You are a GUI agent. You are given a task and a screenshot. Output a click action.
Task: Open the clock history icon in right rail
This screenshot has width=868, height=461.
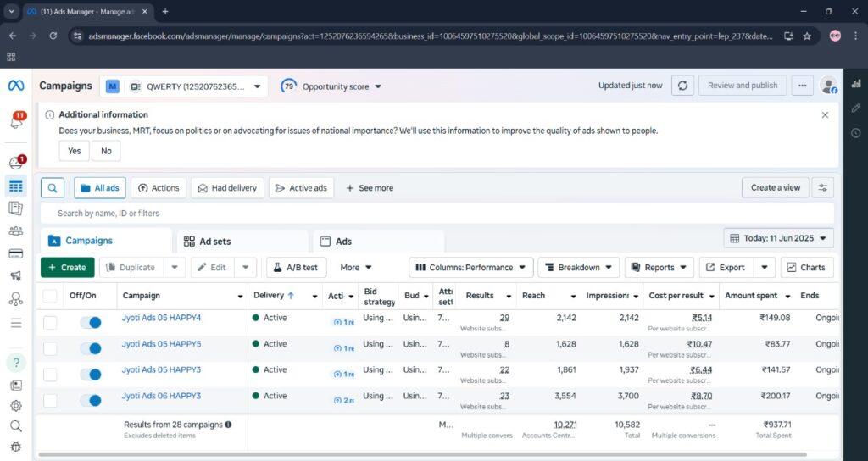(856, 133)
